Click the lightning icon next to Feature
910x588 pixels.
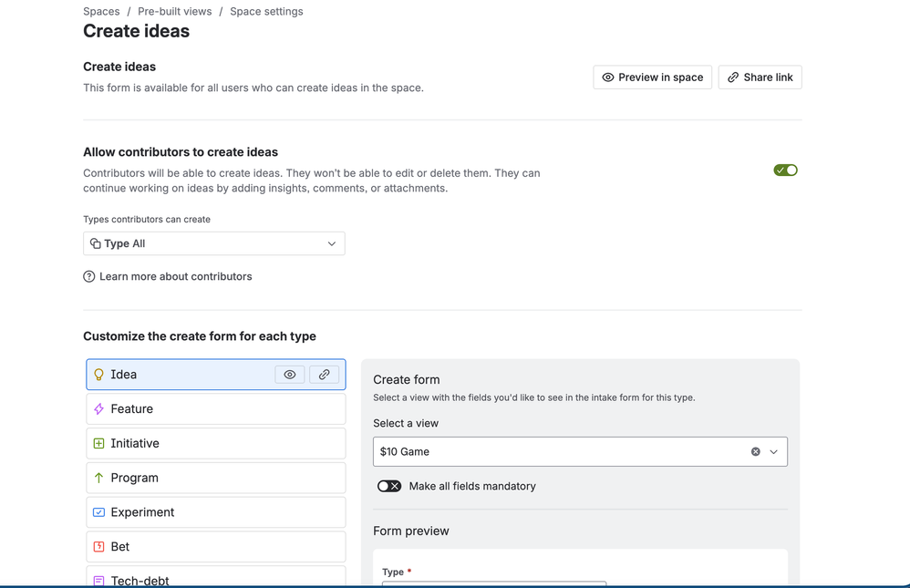click(x=98, y=409)
